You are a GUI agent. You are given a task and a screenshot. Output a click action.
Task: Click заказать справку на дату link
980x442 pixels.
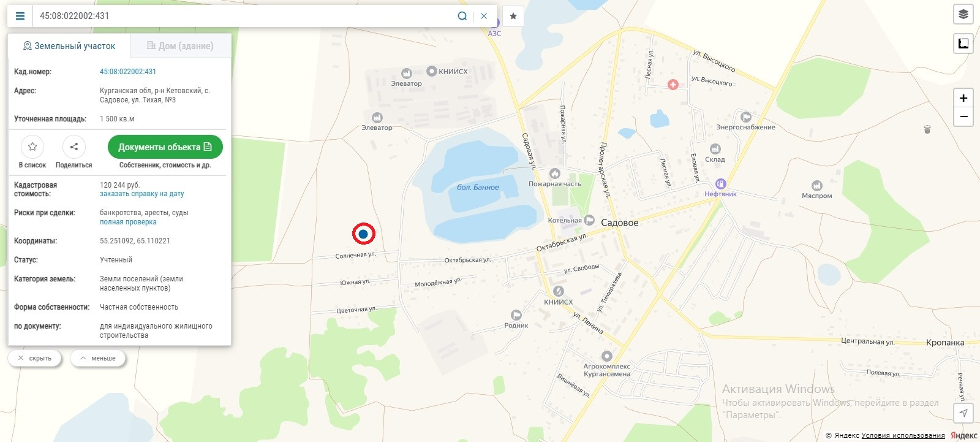coord(142,194)
